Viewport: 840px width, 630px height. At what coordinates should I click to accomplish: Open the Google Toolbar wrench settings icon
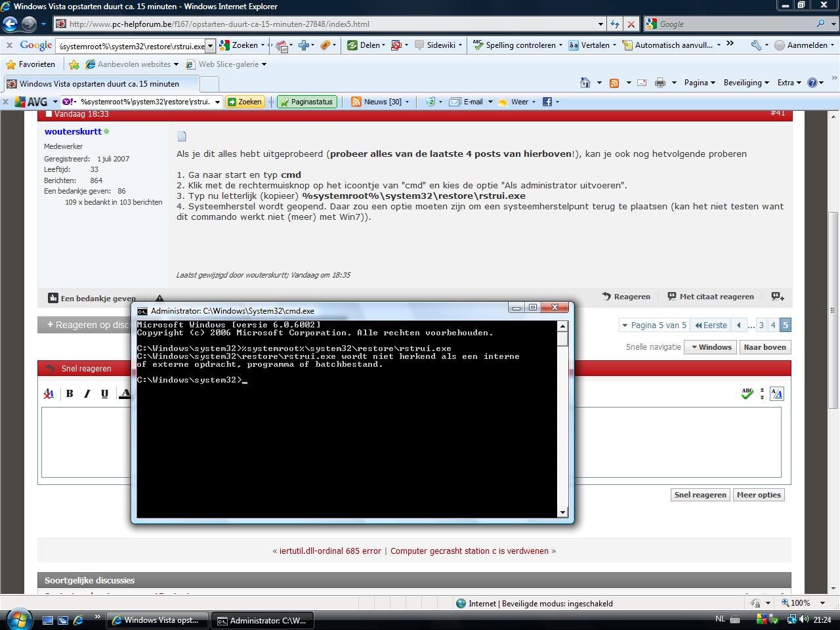click(756, 45)
